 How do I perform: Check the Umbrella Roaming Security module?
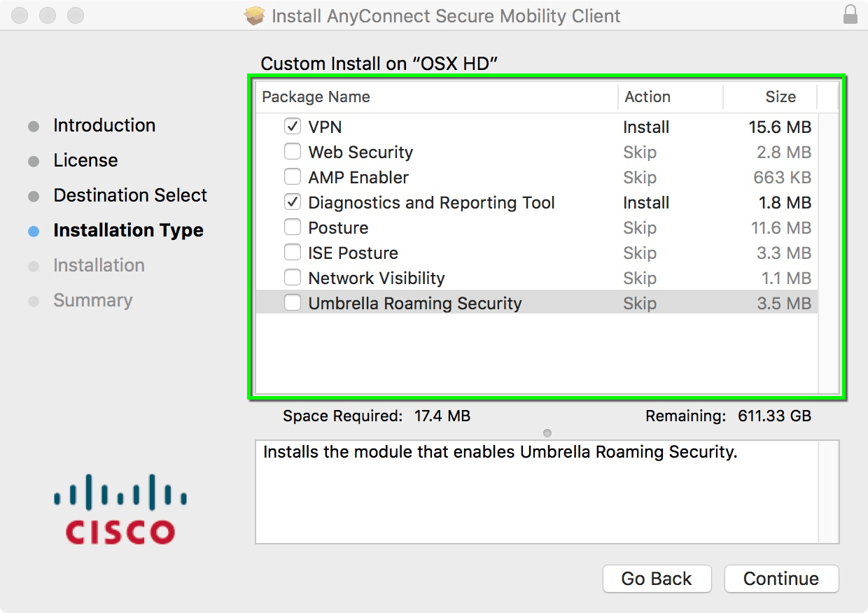click(x=293, y=302)
